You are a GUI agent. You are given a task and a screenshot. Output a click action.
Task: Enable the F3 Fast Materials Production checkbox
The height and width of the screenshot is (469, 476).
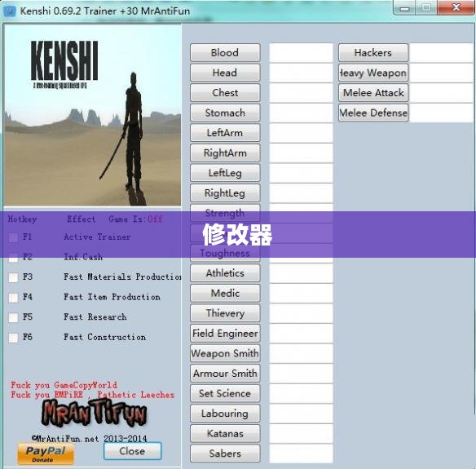[13, 277]
